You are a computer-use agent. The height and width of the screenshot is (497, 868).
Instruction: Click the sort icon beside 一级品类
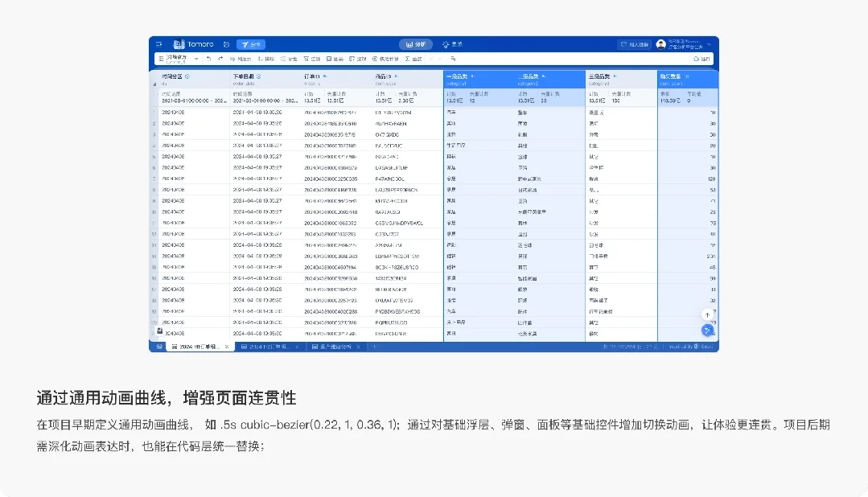click(x=472, y=76)
